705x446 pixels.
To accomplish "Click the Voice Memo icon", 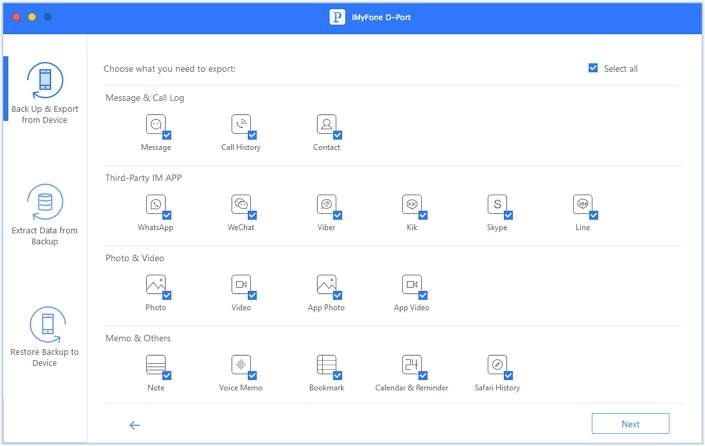I will (241, 365).
